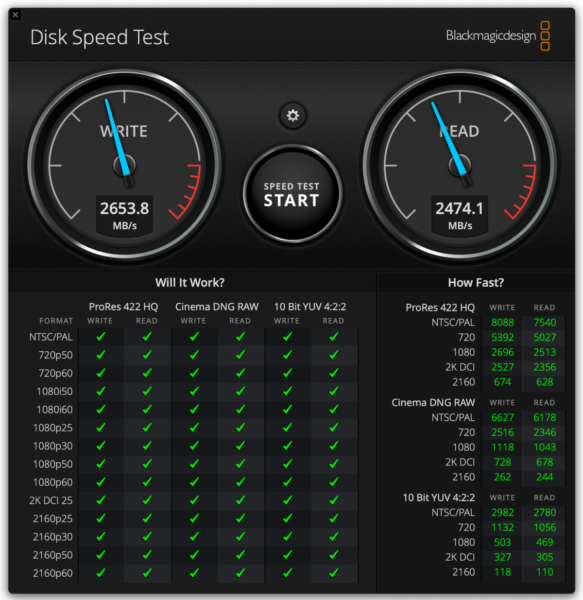Image resolution: width=583 pixels, height=600 pixels.
Task: Open the settings gear above the start button
Action: [x=293, y=115]
